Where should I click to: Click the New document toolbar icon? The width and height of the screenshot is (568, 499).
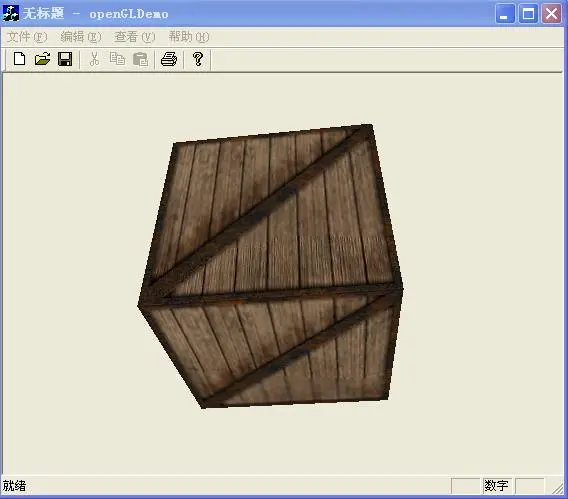click(19, 59)
